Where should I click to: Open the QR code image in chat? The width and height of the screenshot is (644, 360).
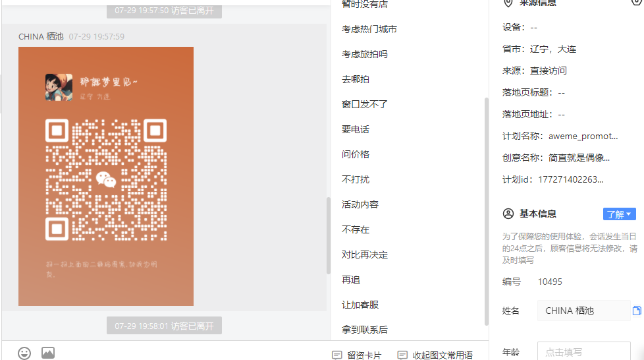tap(106, 176)
